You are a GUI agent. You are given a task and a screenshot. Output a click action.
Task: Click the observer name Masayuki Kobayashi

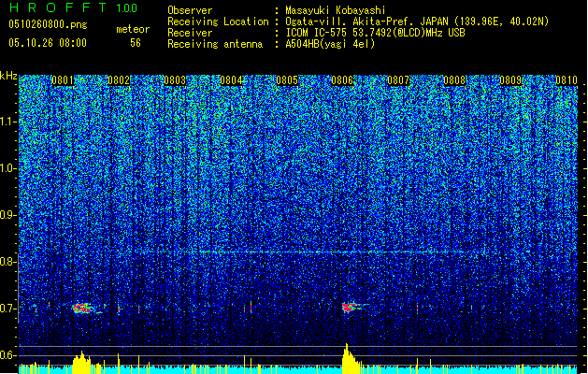(336, 10)
